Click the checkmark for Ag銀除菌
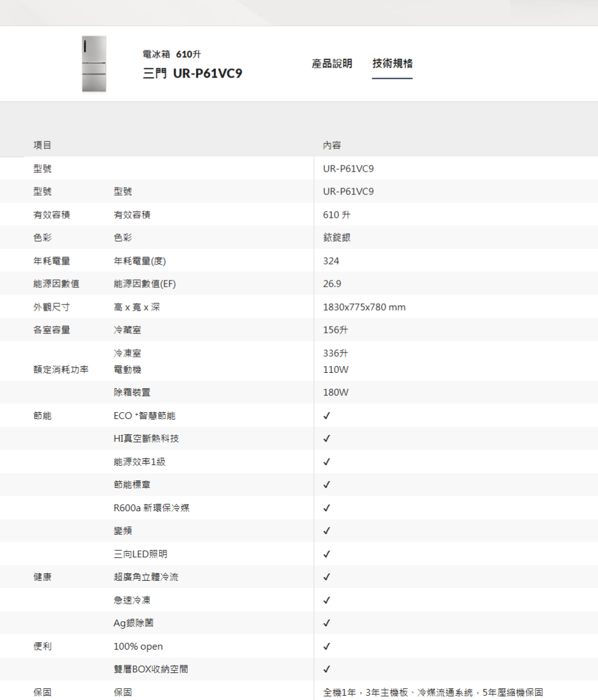598x700 pixels. tap(327, 622)
